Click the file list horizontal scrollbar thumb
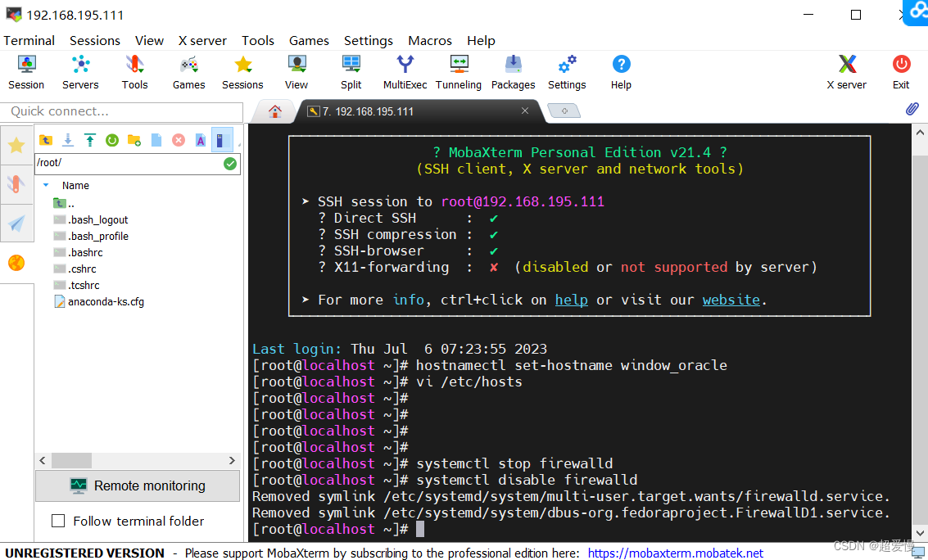 pos(71,460)
